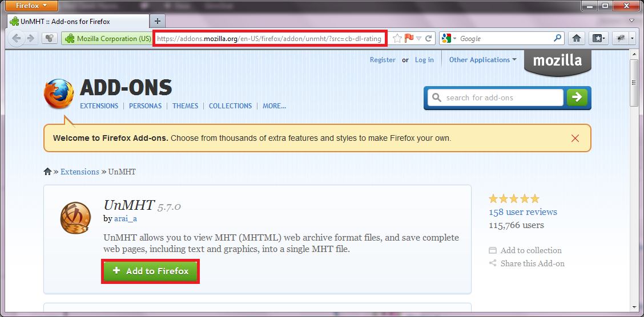Image resolution: width=644 pixels, height=317 pixels.
Task: Go to the home page icon
Action: pos(576,39)
